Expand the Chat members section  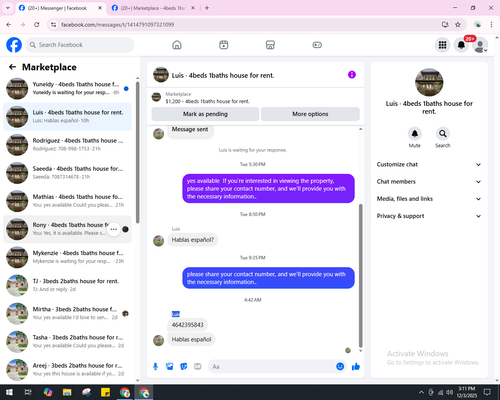tap(429, 182)
